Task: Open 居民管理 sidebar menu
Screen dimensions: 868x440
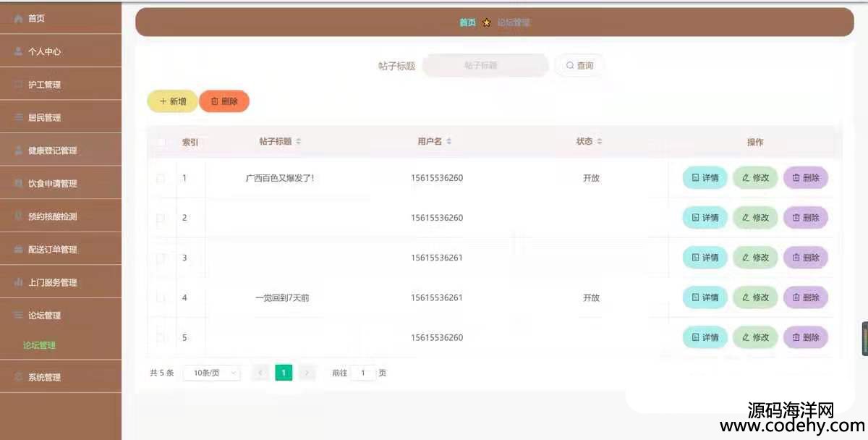Action: 61,117
